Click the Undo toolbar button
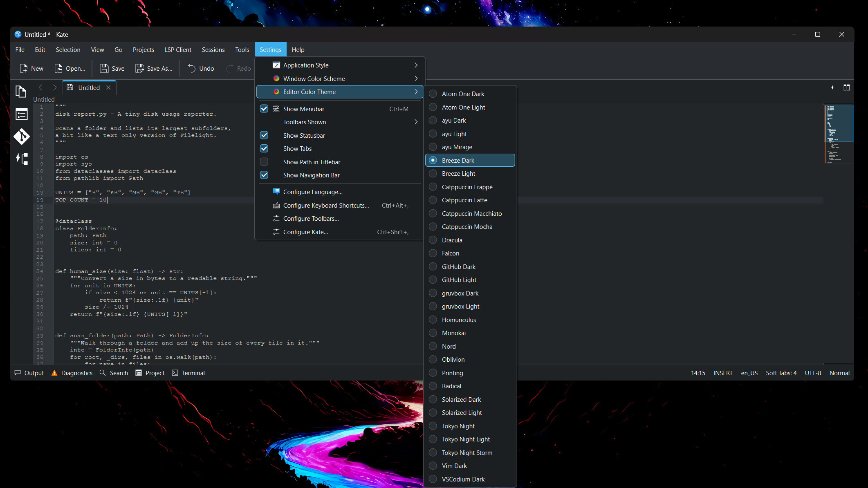 click(201, 68)
